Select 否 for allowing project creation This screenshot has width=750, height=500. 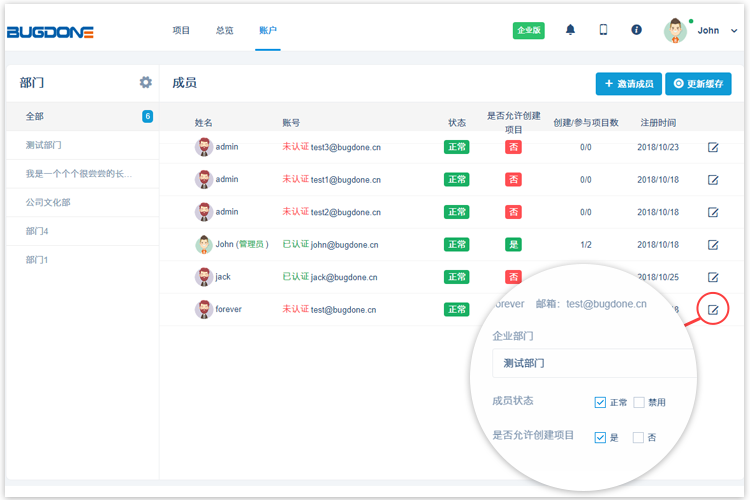tap(639, 437)
